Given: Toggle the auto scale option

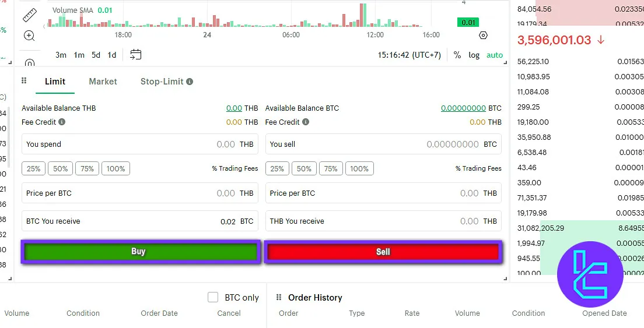Looking at the screenshot, I should point(495,55).
